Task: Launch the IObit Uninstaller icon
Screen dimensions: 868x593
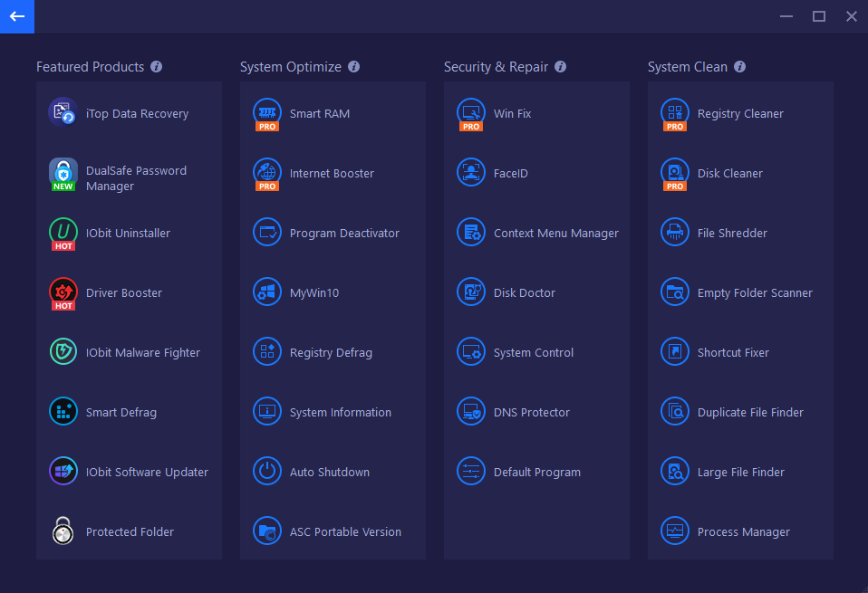Action: [63, 234]
